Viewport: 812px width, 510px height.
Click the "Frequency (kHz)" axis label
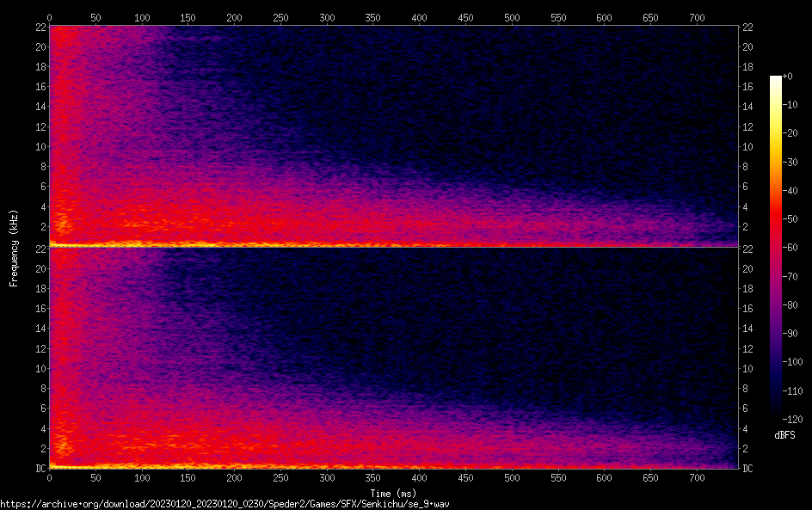(x=14, y=248)
